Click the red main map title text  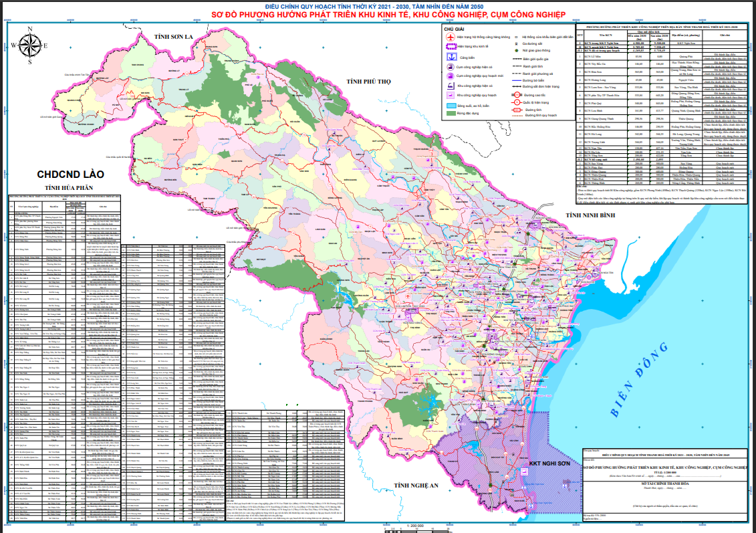coord(388,15)
